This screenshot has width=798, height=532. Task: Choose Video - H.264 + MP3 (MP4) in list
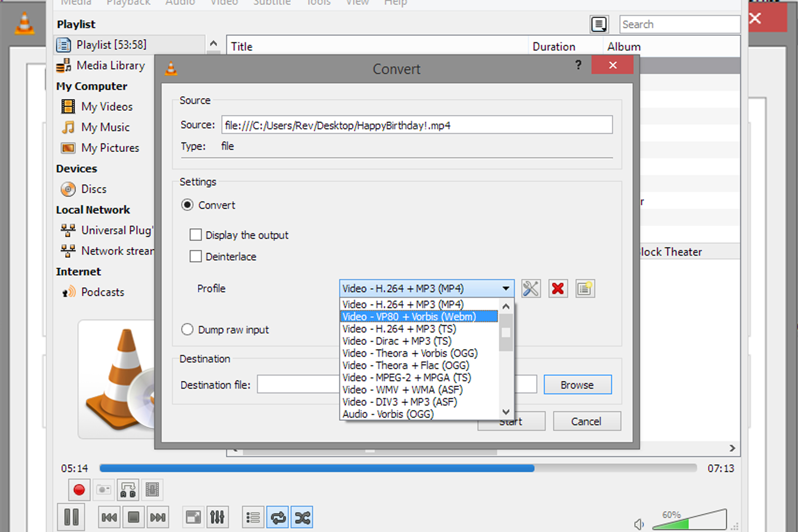click(419, 304)
